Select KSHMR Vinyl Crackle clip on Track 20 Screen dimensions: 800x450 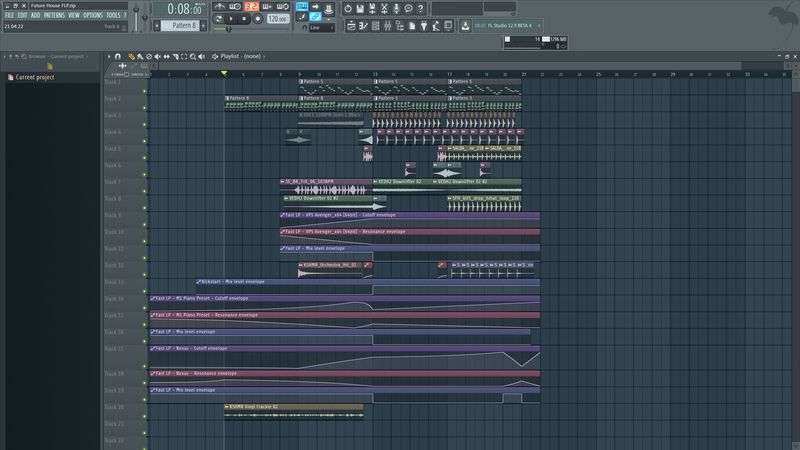point(294,411)
